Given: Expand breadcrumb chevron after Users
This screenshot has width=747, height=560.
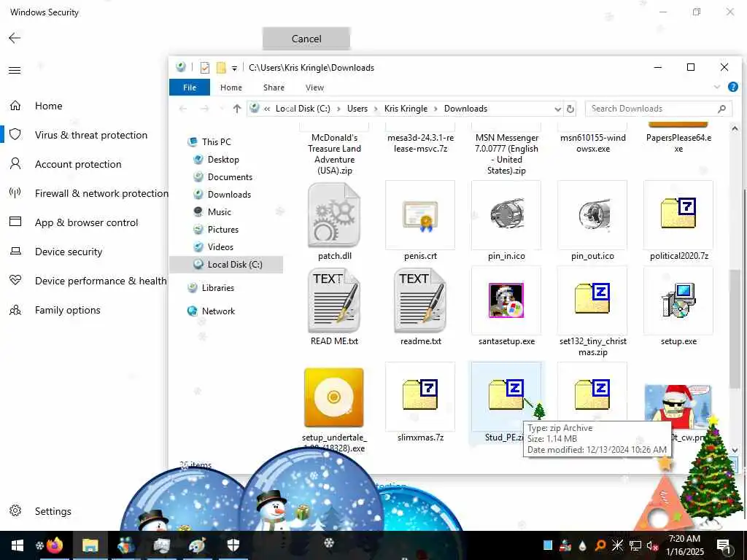Looking at the screenshot, I should (376, 109).
